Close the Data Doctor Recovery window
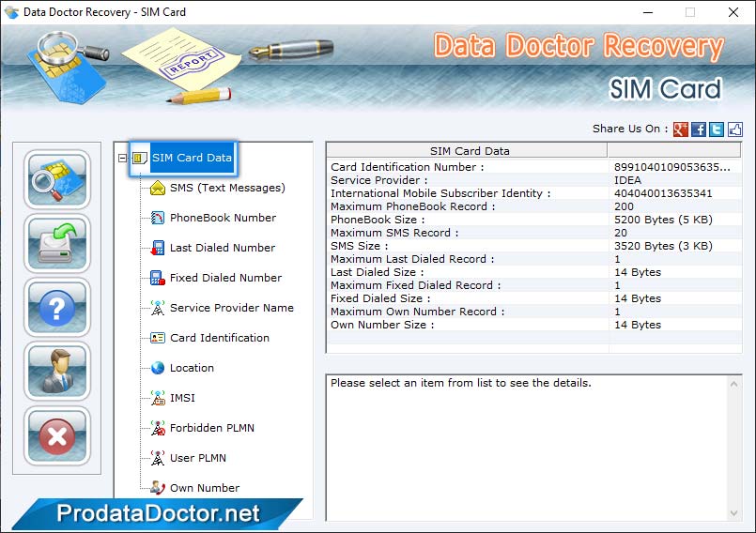 733,12
